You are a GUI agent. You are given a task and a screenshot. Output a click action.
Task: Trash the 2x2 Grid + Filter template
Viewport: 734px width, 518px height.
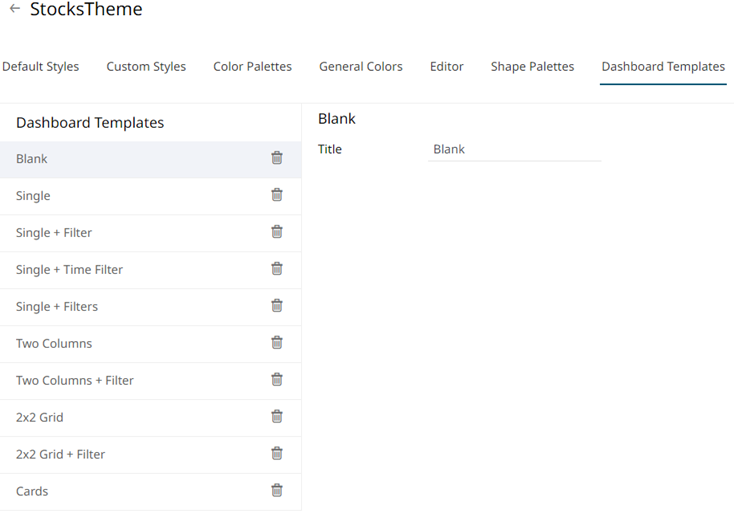(277, 454)
